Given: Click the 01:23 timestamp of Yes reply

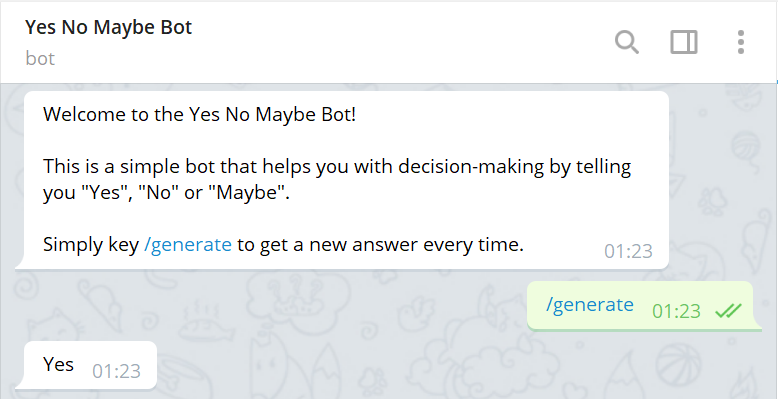Looking at the screenshot, I should (117, 371).
